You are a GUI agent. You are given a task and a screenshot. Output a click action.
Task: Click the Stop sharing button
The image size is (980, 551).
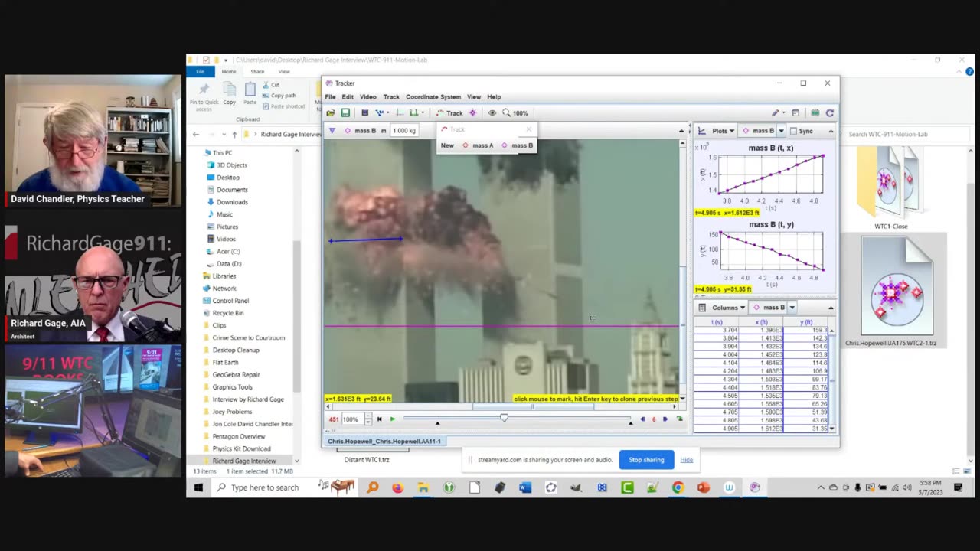(646, 460)
